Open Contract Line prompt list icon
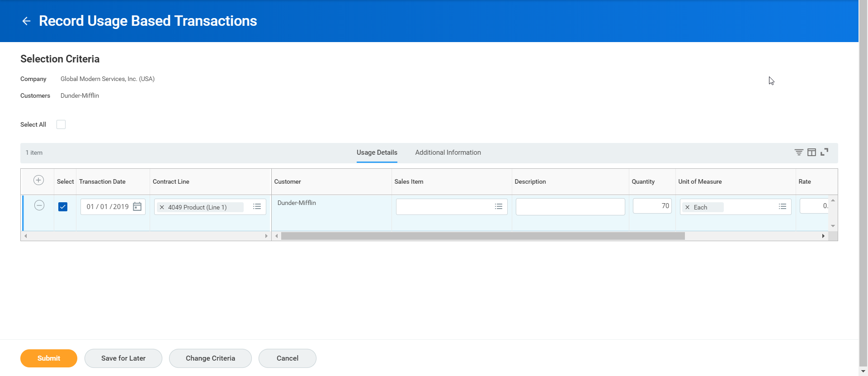868x376 pixels. 257,206
